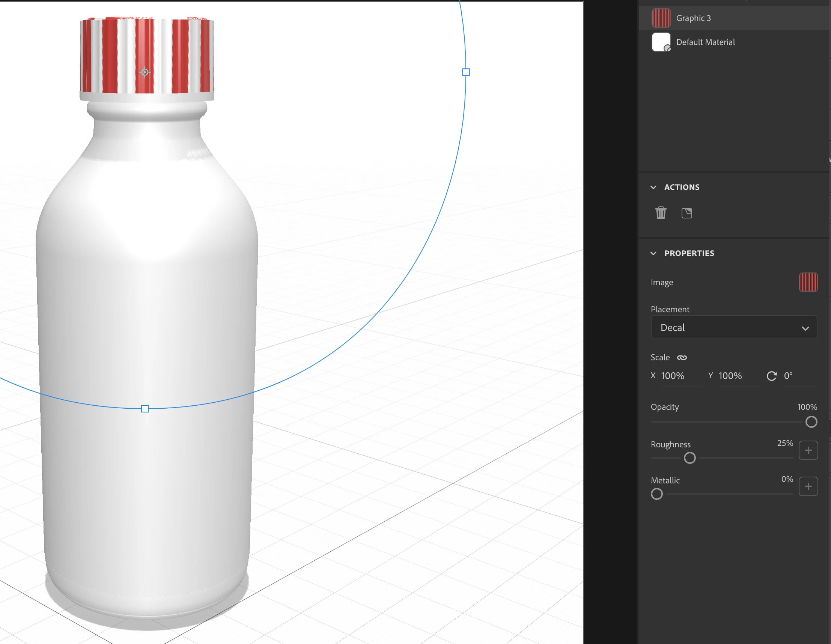This screenshot has height=644, width=831.
Task: Click the sticker icon beside the trash
Action: (x=687, y=213)
